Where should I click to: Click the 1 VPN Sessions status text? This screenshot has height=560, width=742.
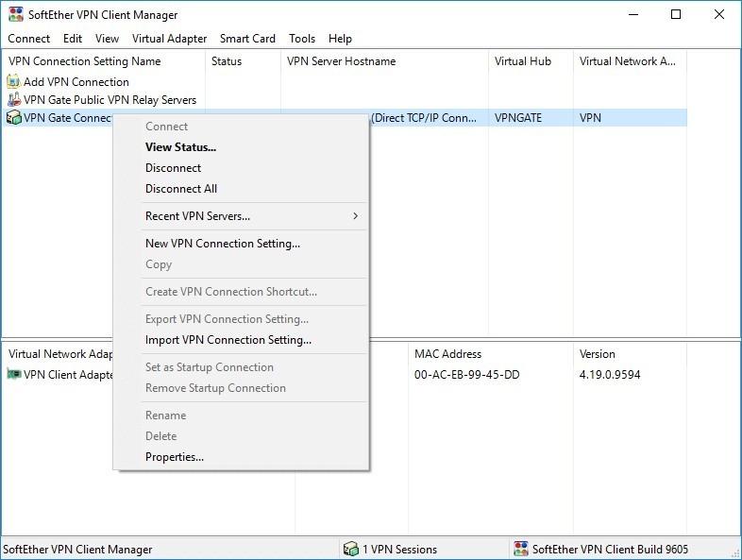click(399, 550)
